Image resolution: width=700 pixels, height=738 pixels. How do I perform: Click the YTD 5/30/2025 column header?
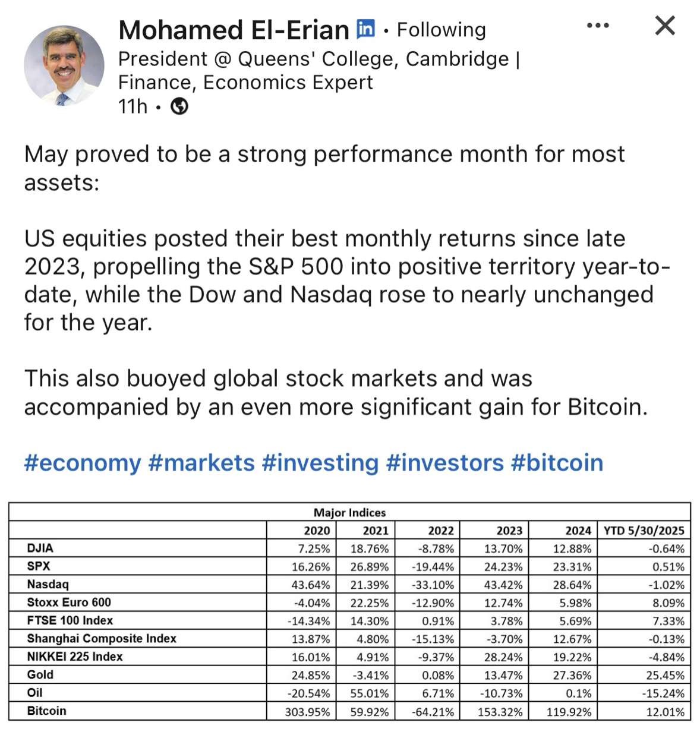tap(644, 530)
